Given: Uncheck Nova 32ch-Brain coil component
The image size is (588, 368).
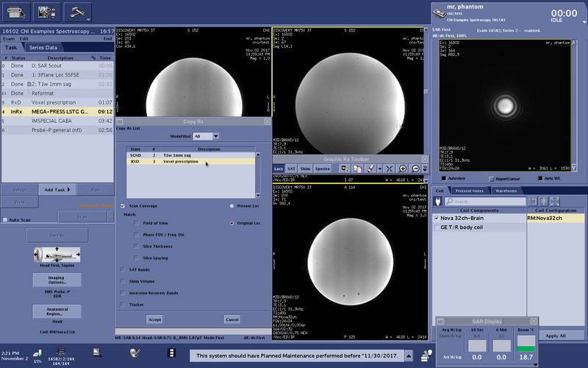Looking at the screenshot, I should tap(437, 218).
